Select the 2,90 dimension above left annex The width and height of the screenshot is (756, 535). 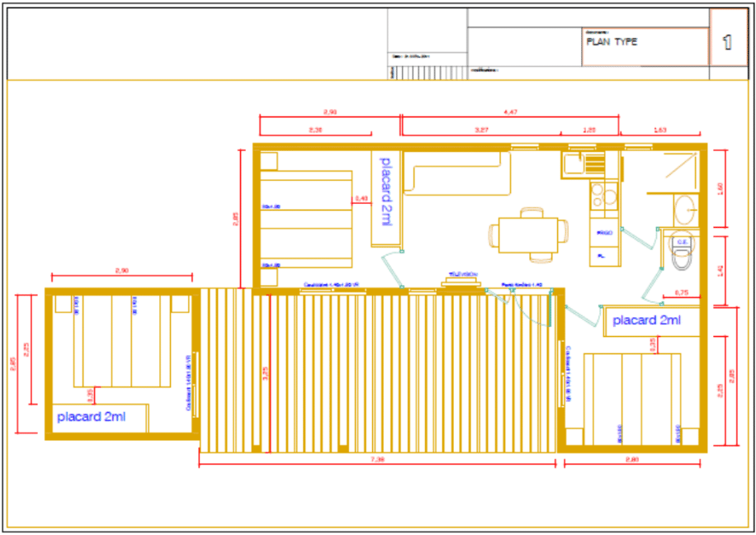coord(121,271)
